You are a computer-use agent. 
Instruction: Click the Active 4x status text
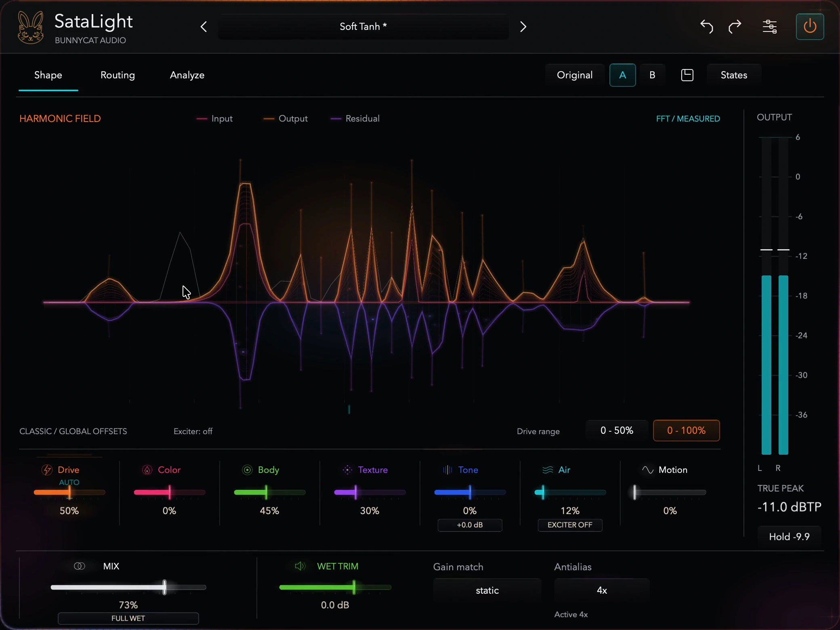pos(571,614)
